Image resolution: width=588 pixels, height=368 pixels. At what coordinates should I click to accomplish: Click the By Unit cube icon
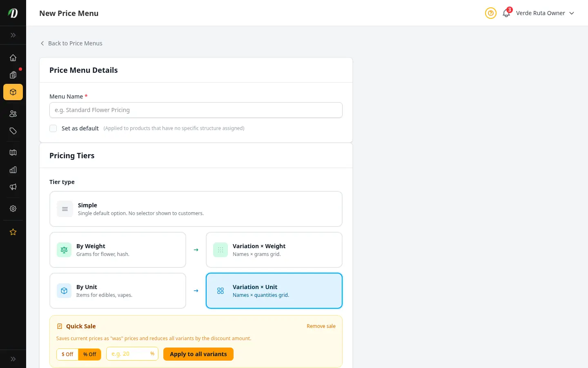pyautogui.click(x=64, y=291)
